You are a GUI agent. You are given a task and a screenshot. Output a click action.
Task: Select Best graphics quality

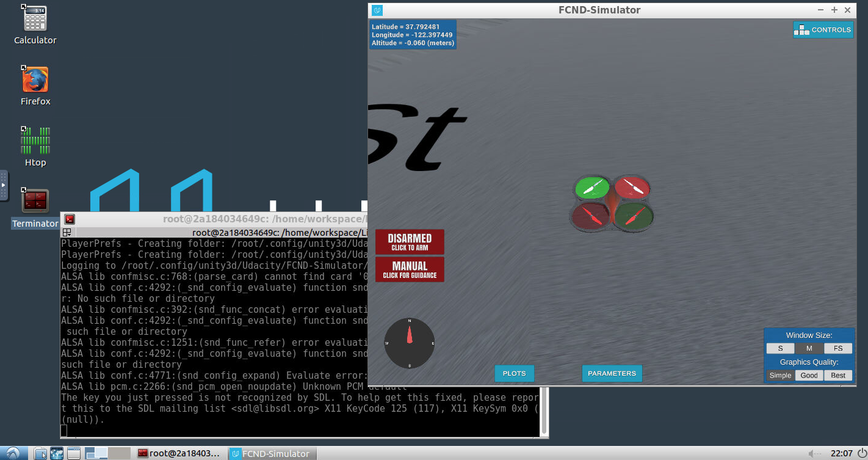tap(838, 375)
